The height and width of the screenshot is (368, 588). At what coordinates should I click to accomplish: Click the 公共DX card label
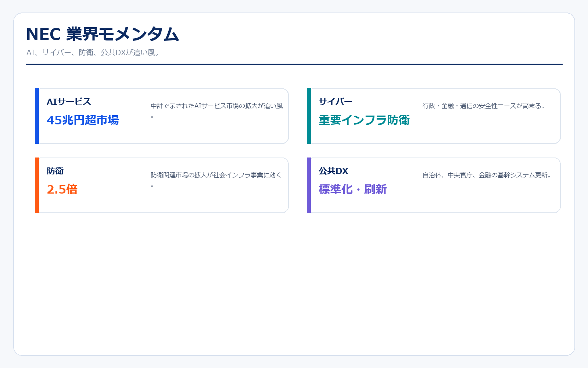(x=333, y=171)
